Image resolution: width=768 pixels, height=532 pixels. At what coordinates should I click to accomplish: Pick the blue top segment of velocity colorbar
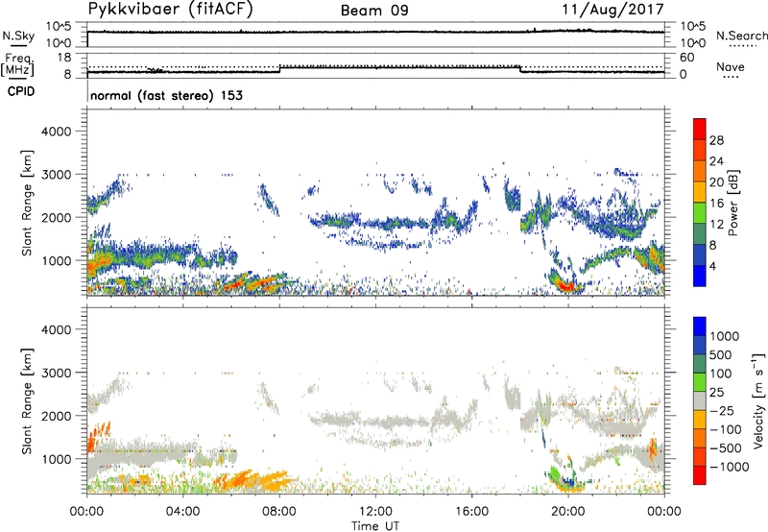(x=700, y=326)
